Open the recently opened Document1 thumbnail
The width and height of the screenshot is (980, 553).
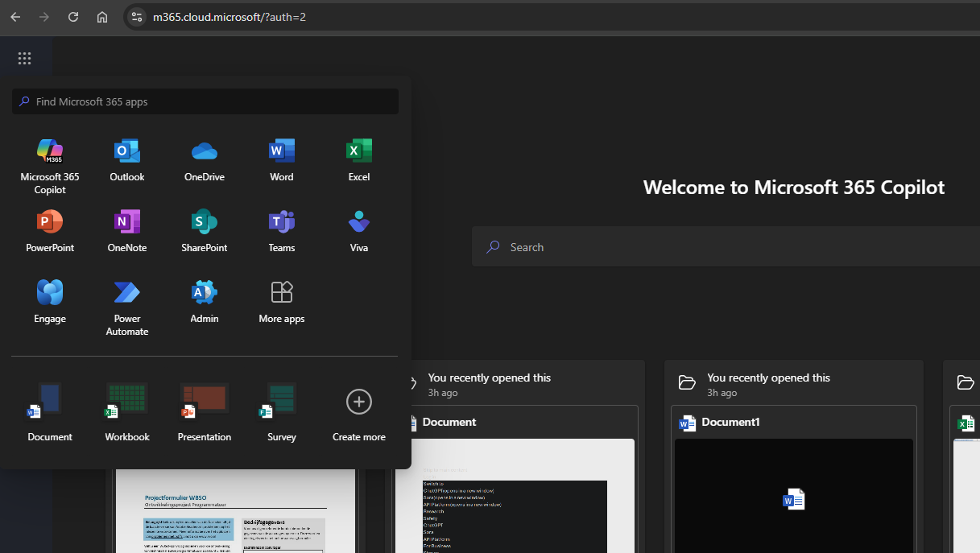click(793, 495)
